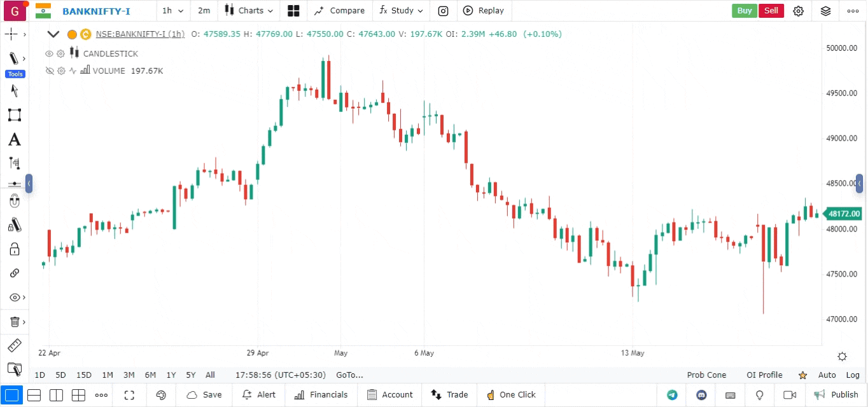Click the orange symbol color dot

(72, 34)
